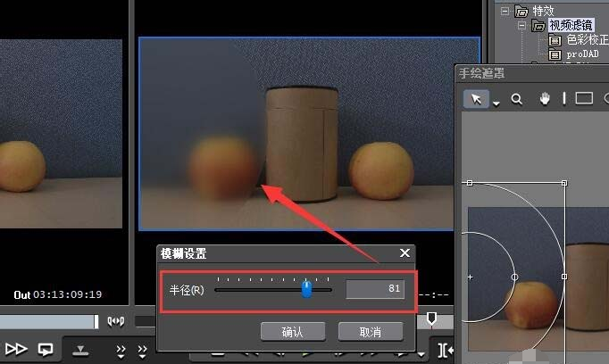Click the zoom magnifier tool
Viewport: 609px width, 364px height.
pos(516,99)
